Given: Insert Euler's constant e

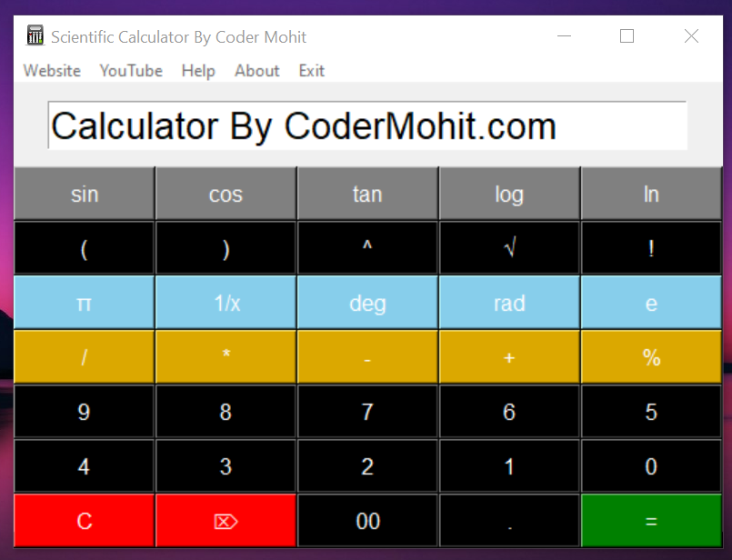Looking at the screenshot, I should 651,303.
